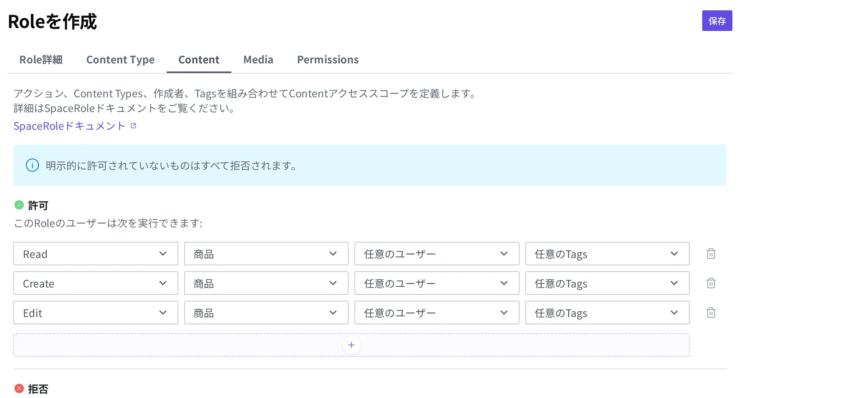Image resolution: width=868 pixels, height=398 pixels.
Task: Open 任意のユーザー dropdown in Edit row
Action: point(437,313)
